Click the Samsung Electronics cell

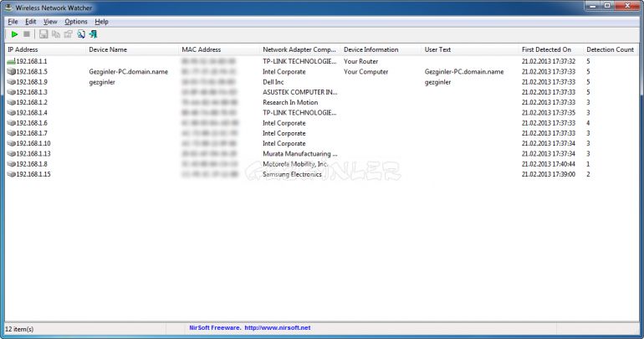[292, 174]
